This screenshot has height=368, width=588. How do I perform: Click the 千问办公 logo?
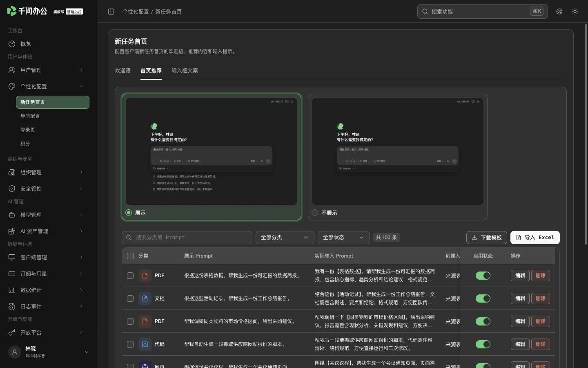(x=27, y=11)
